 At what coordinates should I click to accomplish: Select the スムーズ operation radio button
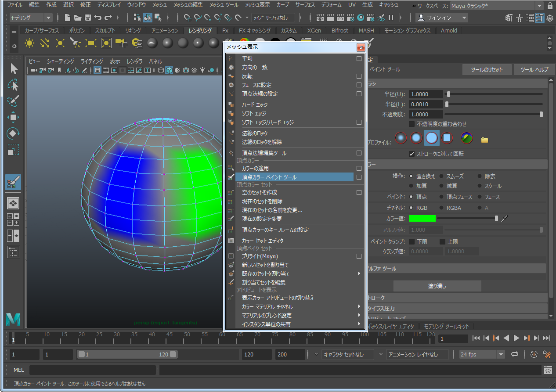(442, 176)
